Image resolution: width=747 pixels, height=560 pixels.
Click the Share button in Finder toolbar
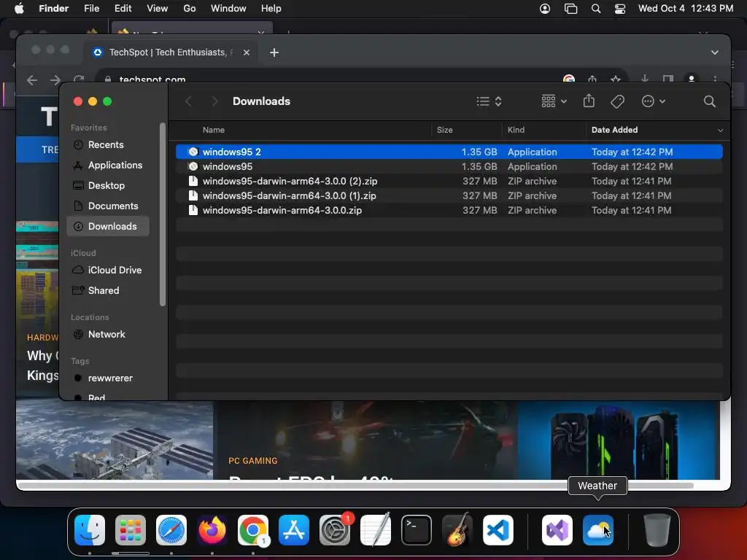coord(589,101)
